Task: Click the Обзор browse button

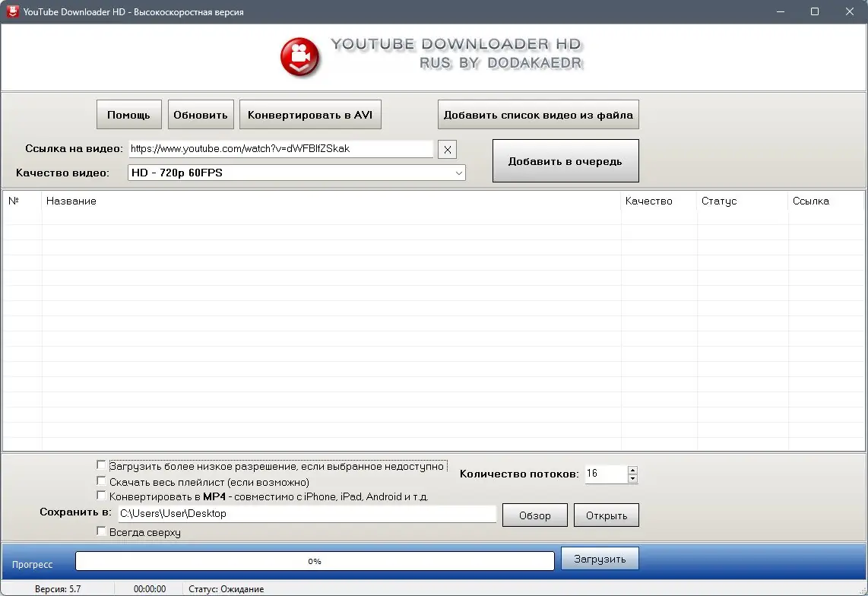Action: (535, 515)
